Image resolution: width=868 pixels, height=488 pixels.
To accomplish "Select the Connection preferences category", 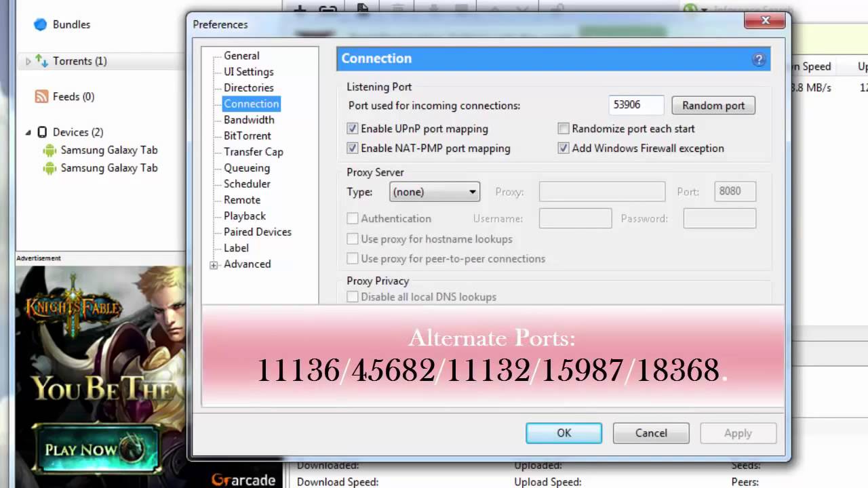I will [x=252, y=104].
